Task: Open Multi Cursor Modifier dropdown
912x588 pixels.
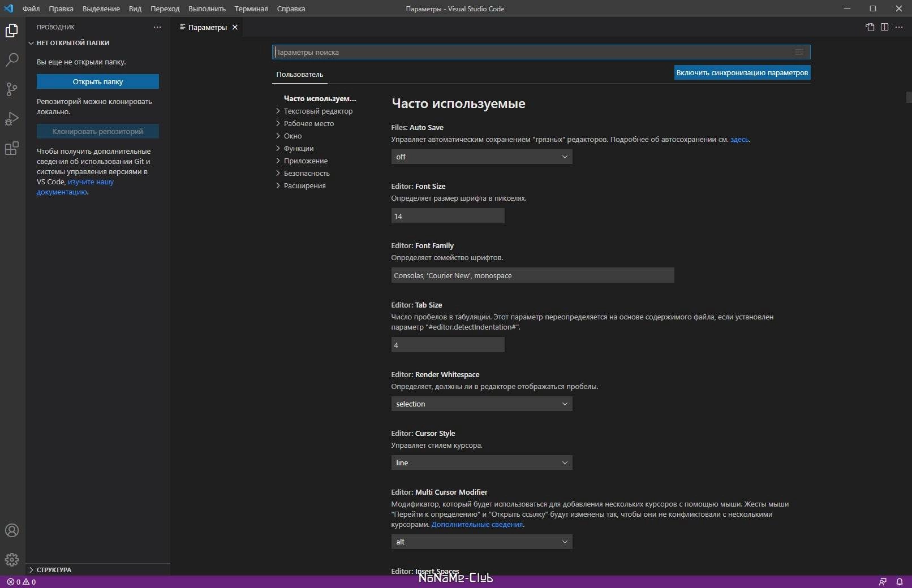Action: [x=482, y=542]
